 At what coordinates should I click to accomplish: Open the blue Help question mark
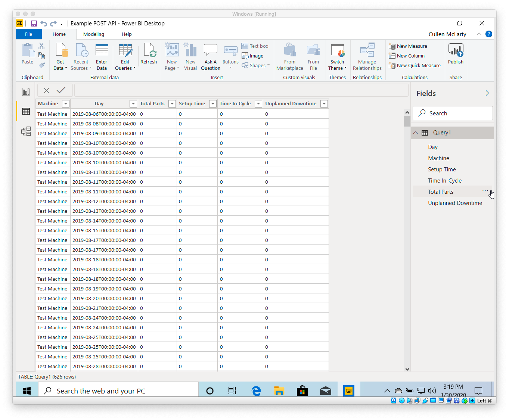click(x=488, y=34)
